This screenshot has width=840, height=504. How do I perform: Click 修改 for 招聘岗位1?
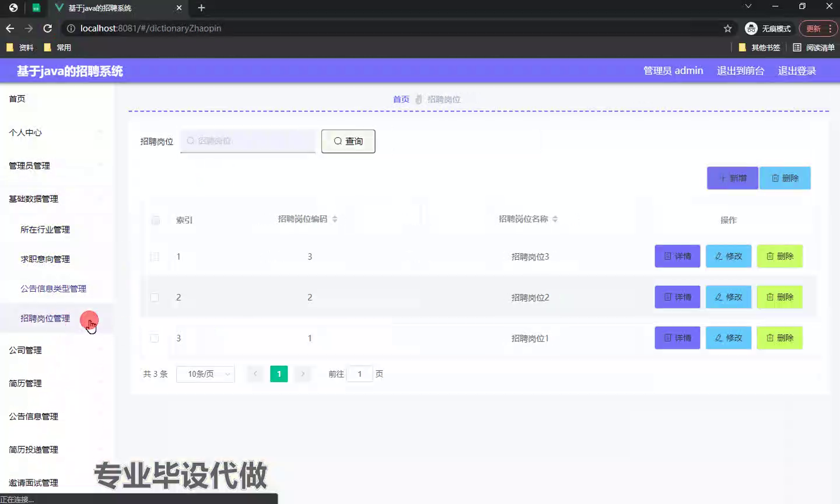(729, 338)
